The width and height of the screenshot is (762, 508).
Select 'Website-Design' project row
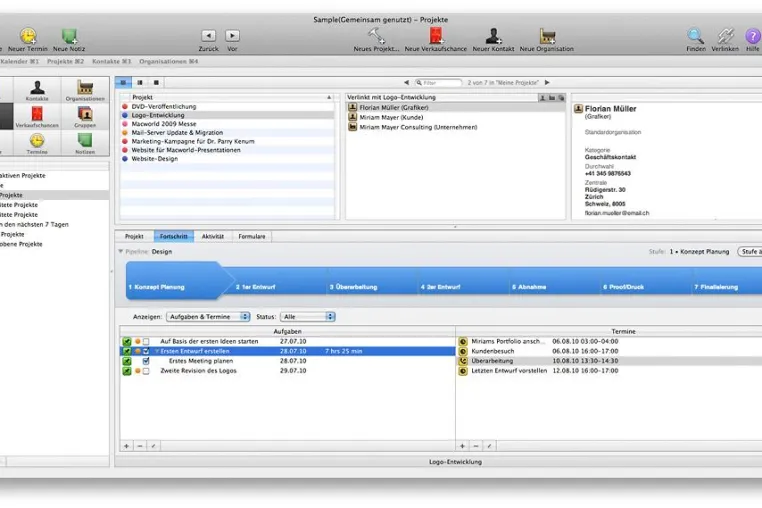point(227,159)
